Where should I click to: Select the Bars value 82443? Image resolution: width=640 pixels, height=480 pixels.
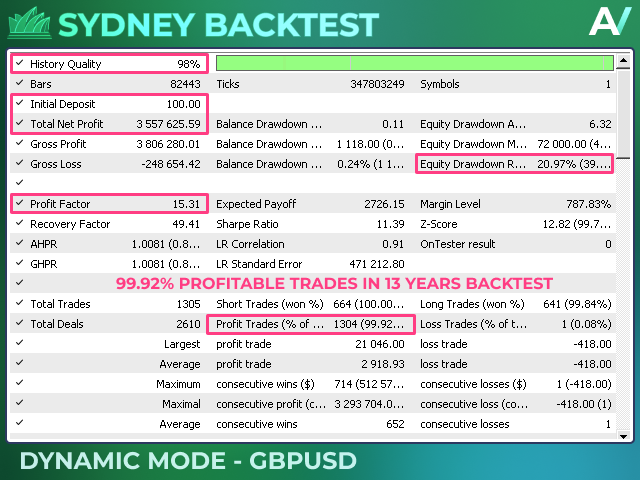185,84
